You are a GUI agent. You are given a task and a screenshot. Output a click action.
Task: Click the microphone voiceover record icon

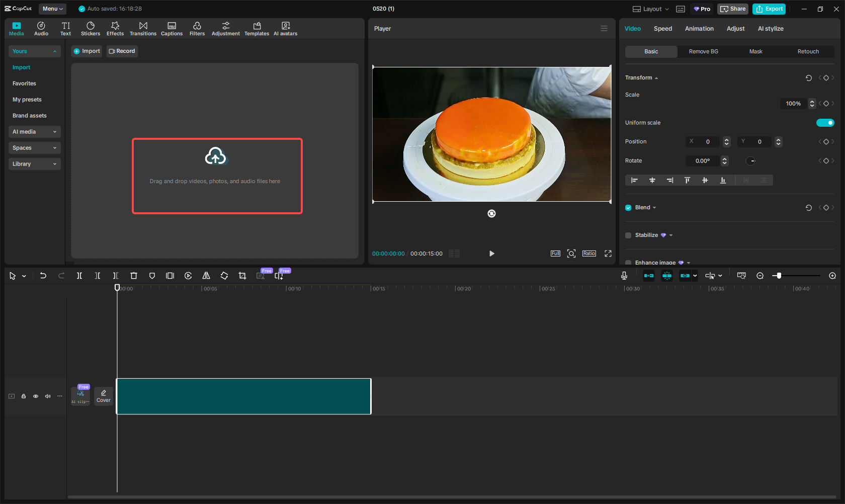pos(624,276)
